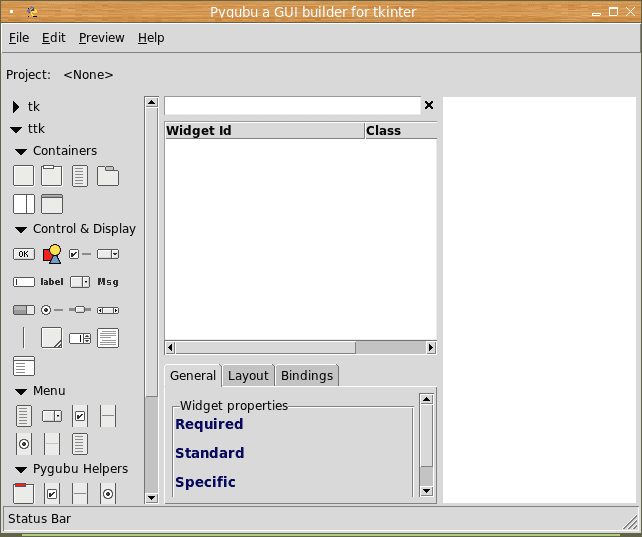Click the 'Standard' properties heading
The image size is (642, 537).
coord(210,453)
